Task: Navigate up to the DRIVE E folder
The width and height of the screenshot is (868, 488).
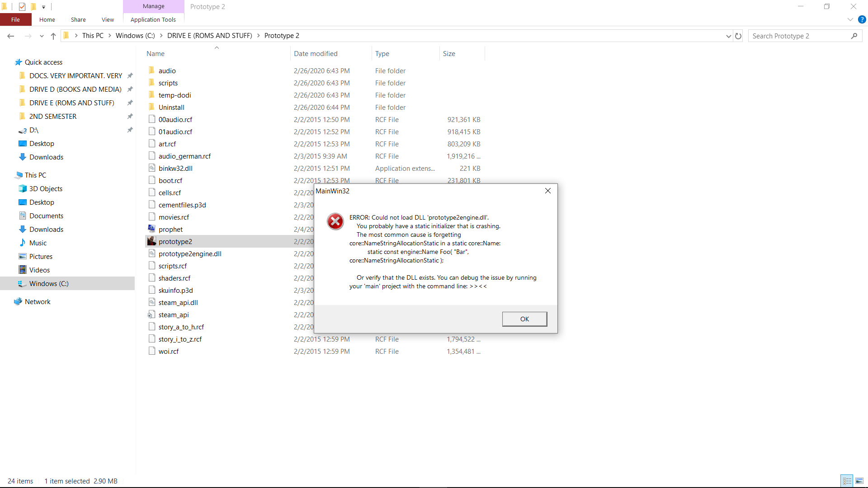Action: [53, 36]
